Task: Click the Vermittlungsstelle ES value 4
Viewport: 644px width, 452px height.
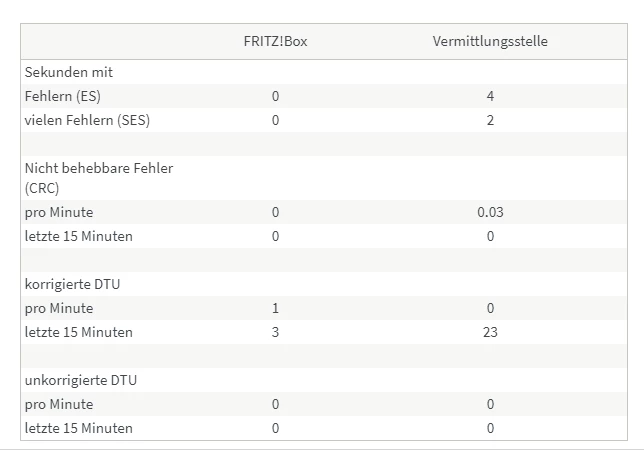Action: click(x=490, y=96)
